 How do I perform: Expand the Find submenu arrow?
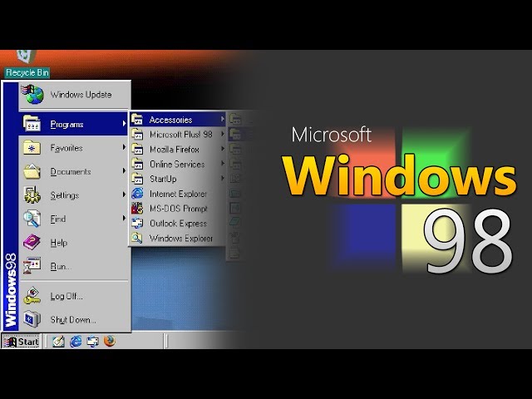click(x=124, y=218)
